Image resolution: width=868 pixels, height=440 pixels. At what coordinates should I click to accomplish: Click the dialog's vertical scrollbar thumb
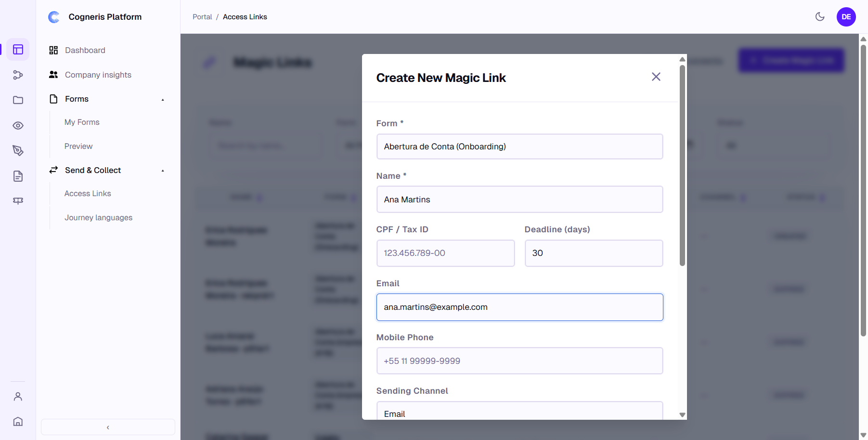tap(682, 165)
